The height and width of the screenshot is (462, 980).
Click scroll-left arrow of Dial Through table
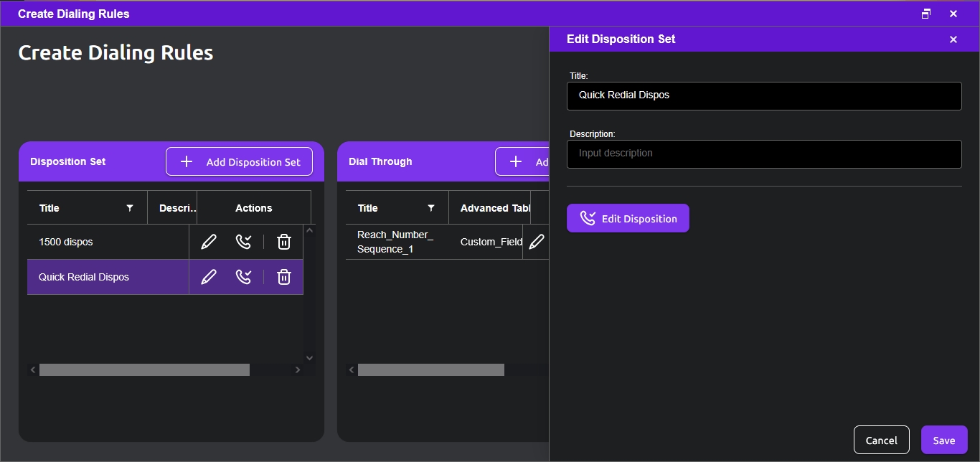[x=352, y=369]
